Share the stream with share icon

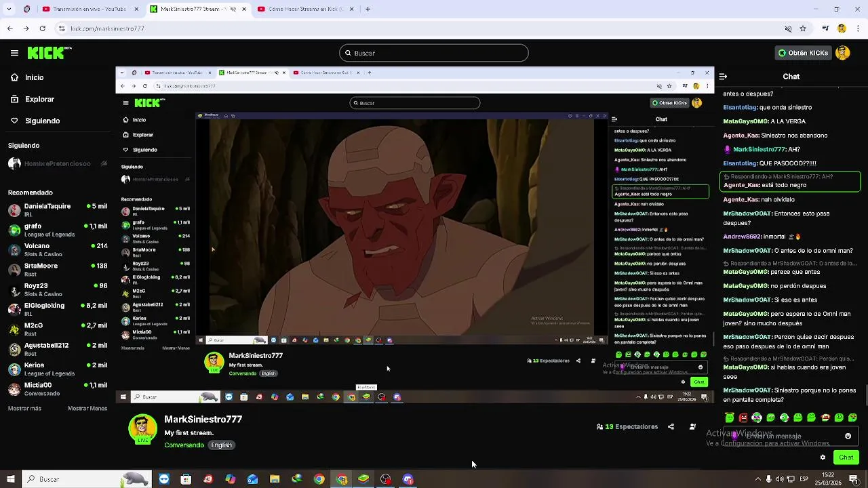tap(671, 427)
